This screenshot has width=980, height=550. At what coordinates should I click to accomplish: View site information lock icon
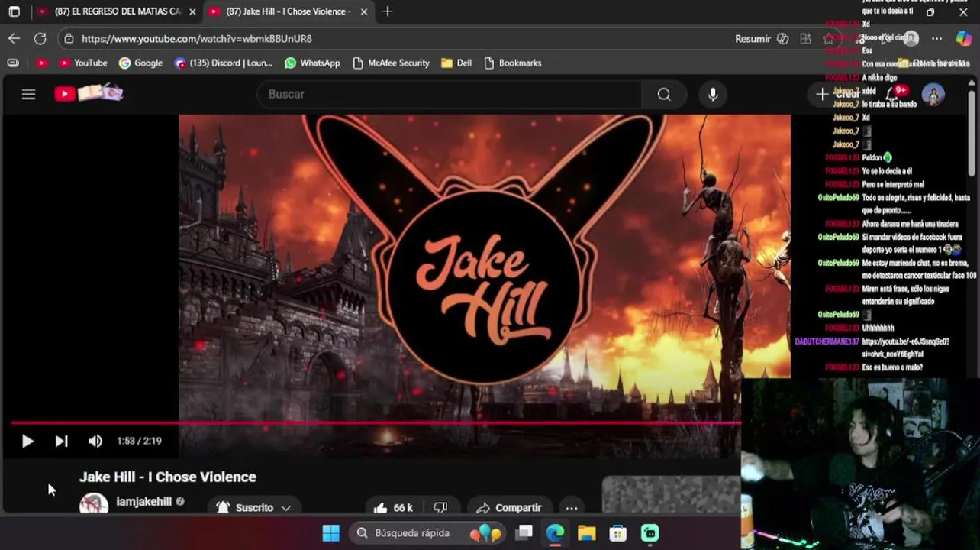pos(69,38)
